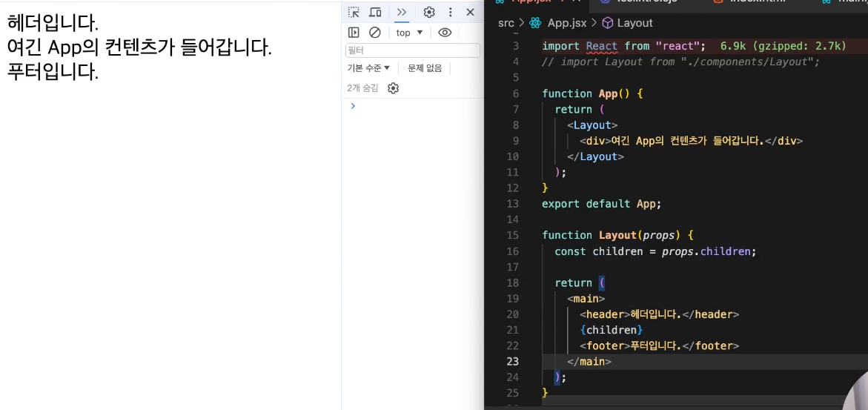Click the 2개 숨김 hidden messages label

pos(362,87)
